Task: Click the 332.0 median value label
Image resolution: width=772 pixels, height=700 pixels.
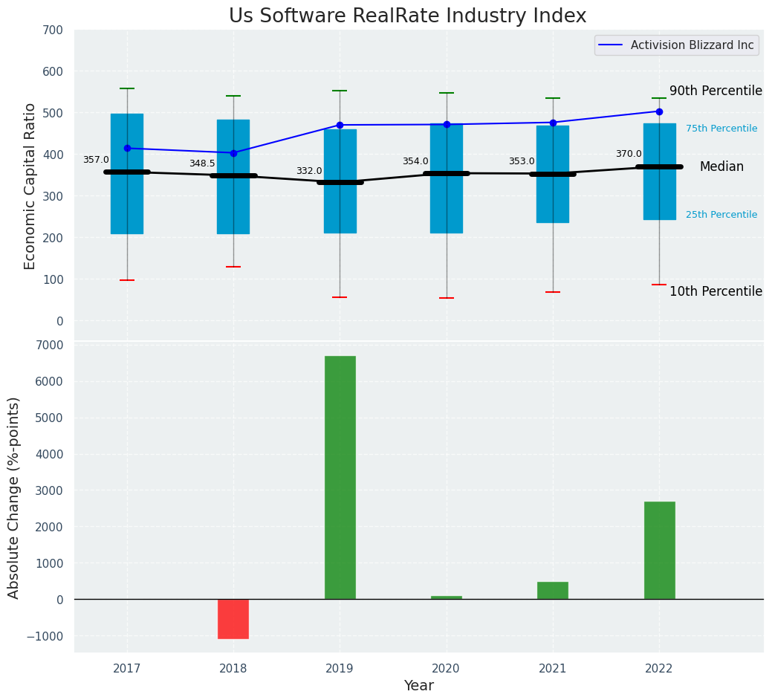Action: click(x=309, y=171)
